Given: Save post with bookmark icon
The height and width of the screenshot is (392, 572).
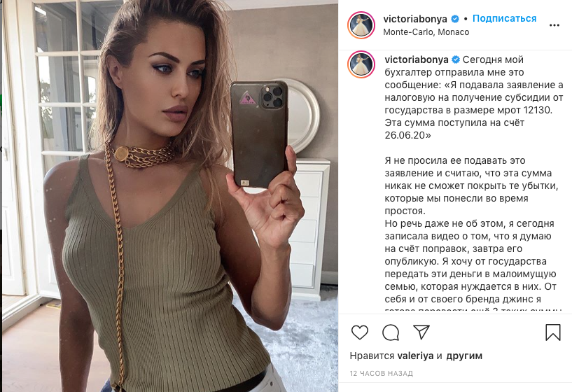Looking at the screenshot, I should (x=552, y=332).
